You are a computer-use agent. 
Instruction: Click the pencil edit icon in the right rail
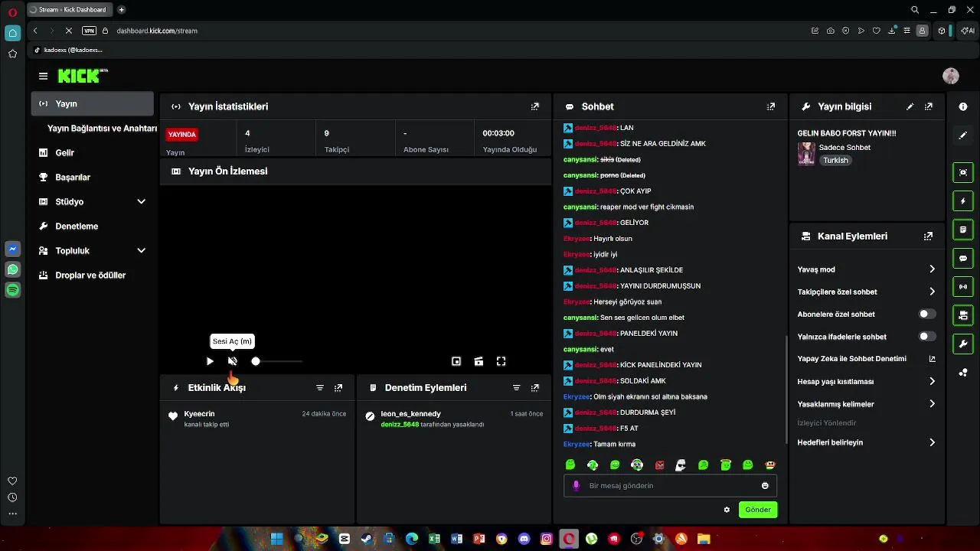click(x=963, y=135)
